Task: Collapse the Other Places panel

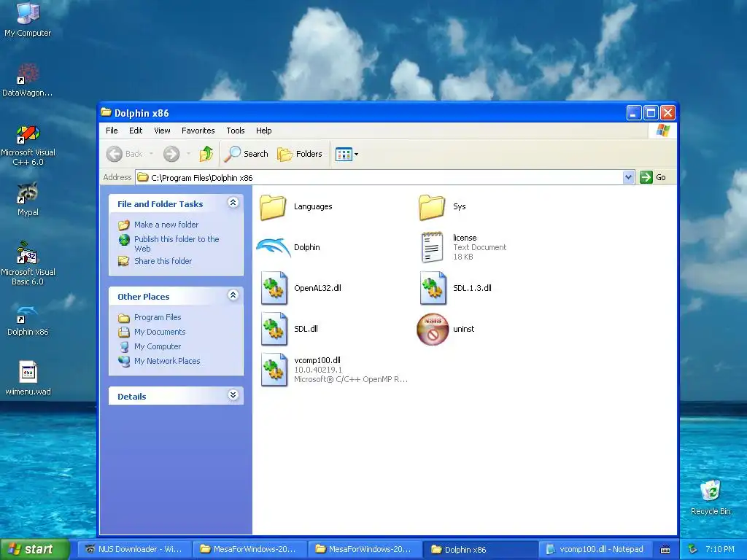Action: tap(233, 295)
